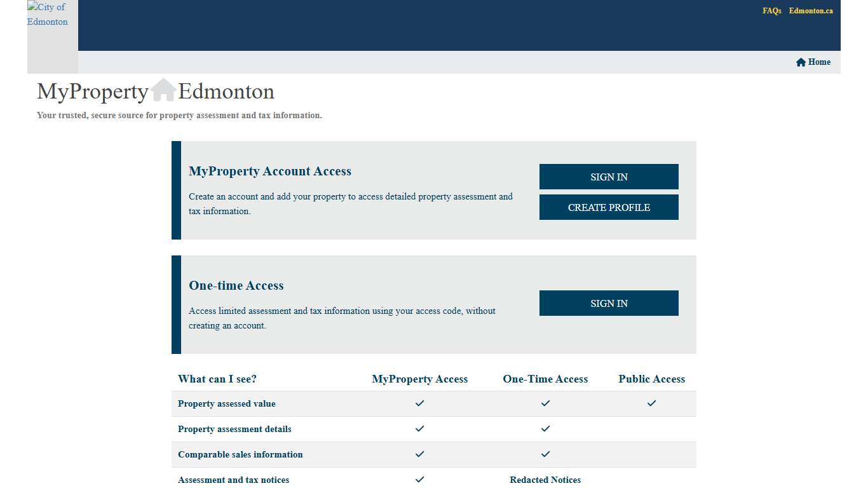
Task: Click the One-Time Access checkmark for assessment details
Action: click(545, 428)
